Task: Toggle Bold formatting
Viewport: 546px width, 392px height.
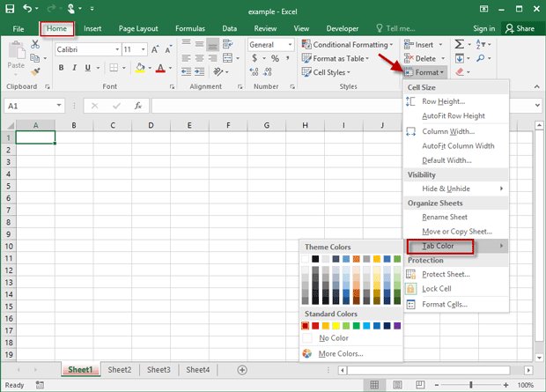Action: click(61, 68)
